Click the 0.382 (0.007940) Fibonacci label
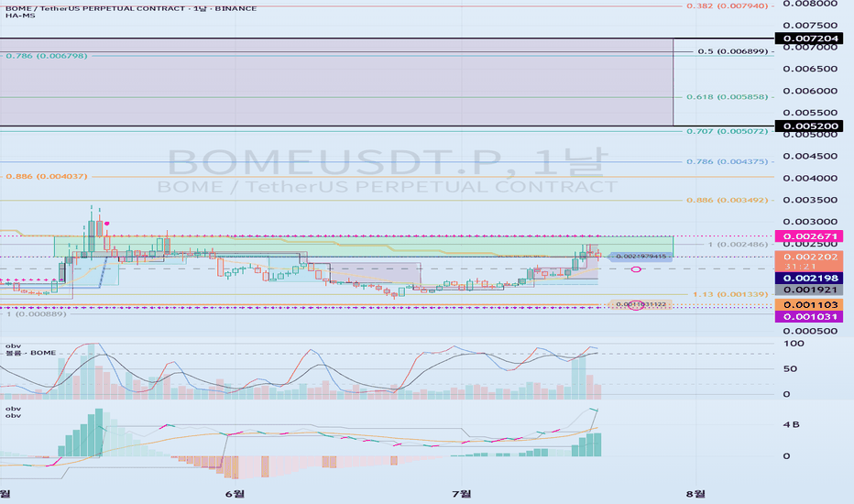The image size is (854, 504). pyautogui.click(x=728, y=6)
